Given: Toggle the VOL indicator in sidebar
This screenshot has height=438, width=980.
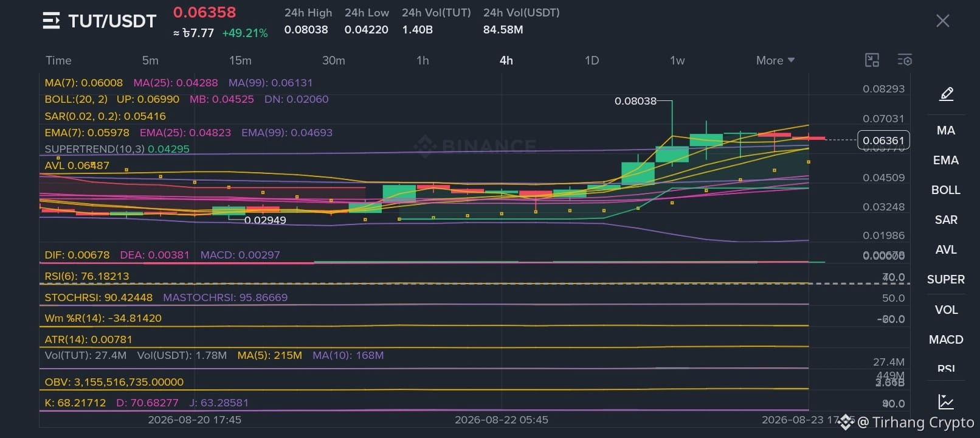Looking at the screenshot, I should click(946, 310).
